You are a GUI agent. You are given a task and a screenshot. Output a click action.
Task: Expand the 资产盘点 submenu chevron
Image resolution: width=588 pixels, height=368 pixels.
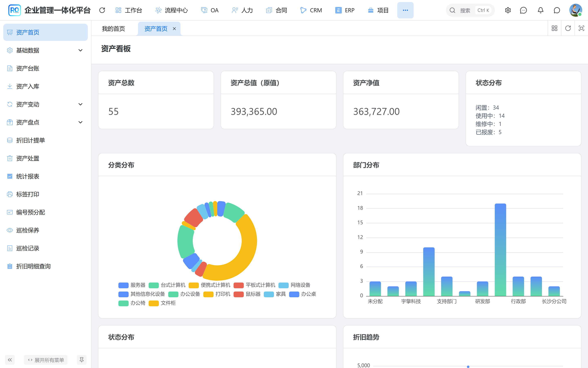pyautogui.click(x=80, y=122)
